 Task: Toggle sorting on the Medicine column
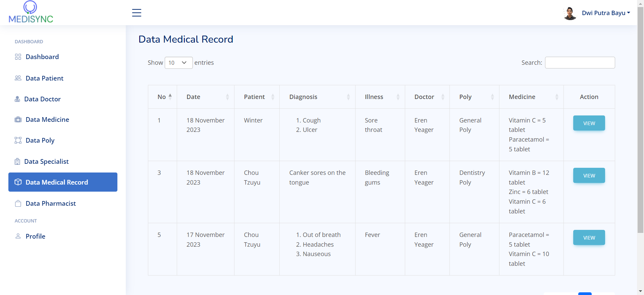(531, 97)
